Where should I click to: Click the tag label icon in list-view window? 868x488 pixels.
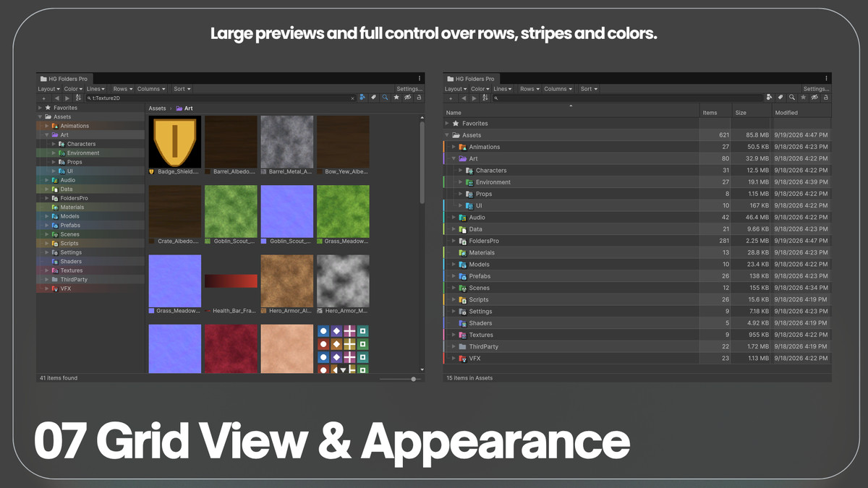(780, 98)
